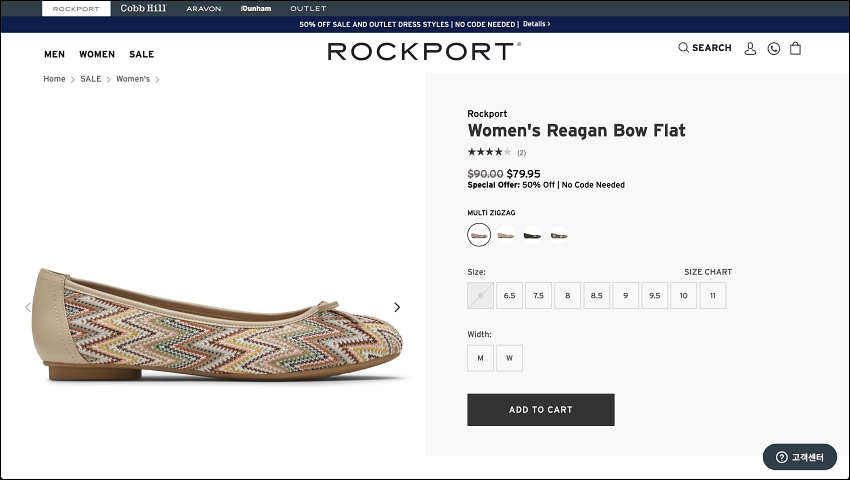Viewport: 850px width, 480px height.
Task: Choose width M
Action: [x=480, y=358]
